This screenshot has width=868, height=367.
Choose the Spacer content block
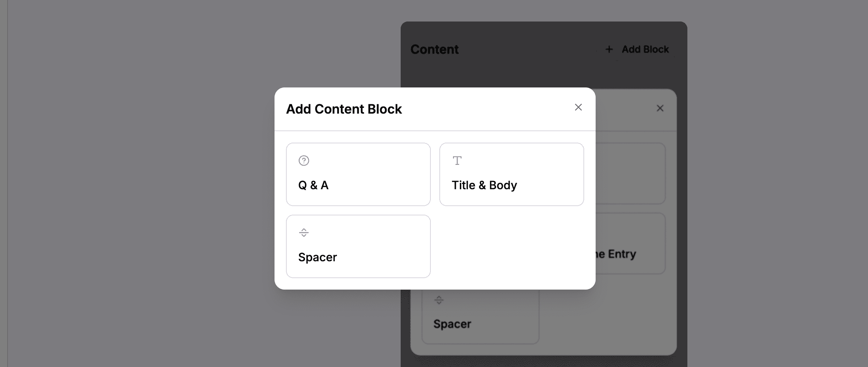point(358,247)
